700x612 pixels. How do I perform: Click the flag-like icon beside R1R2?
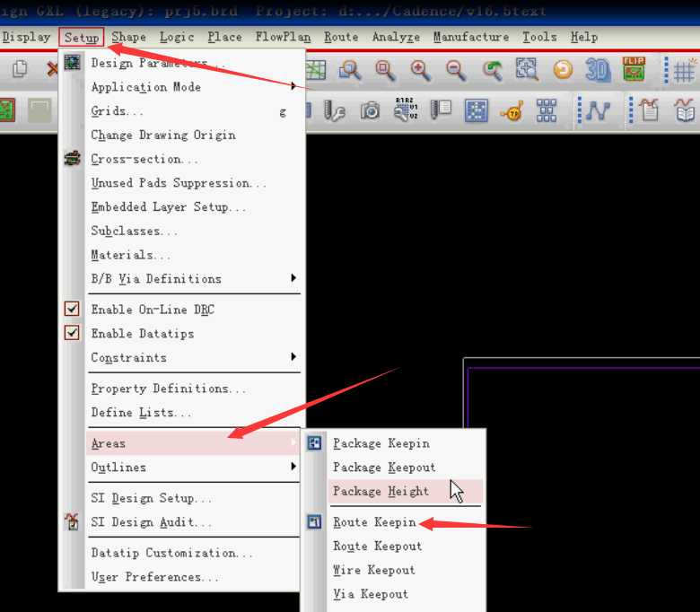441,109
